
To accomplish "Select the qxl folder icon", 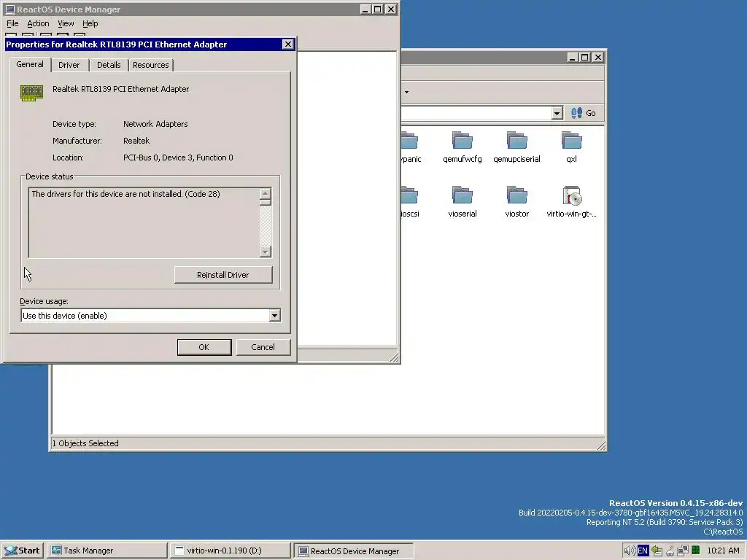I will pos(572,141).
